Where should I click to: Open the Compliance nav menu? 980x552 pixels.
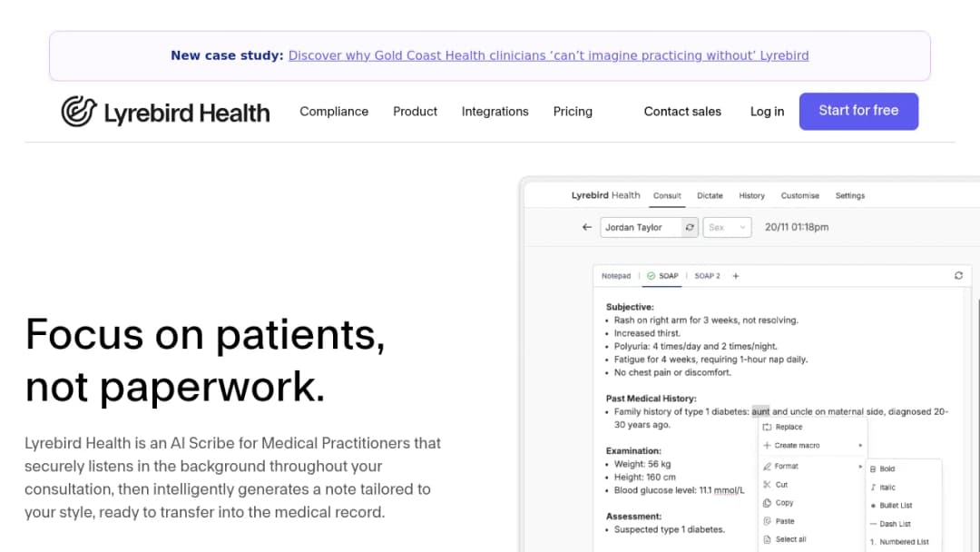tap(334, 112)
